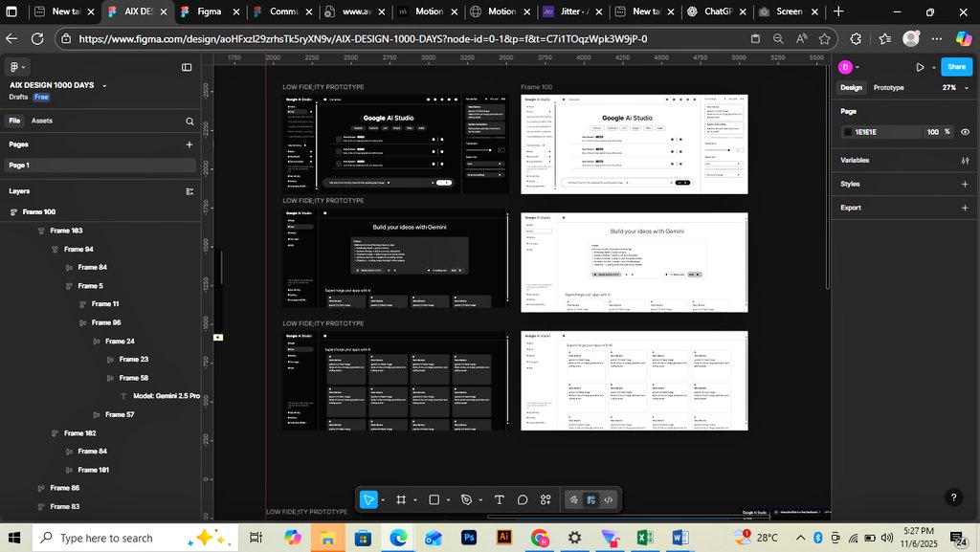Select the Rectangle shape tool
This screenshot has height=552, width=980.
coord(434,499)
